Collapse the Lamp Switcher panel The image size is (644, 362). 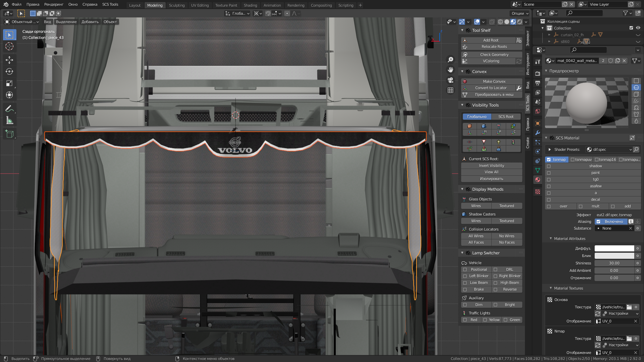click(x=462, y=253)
